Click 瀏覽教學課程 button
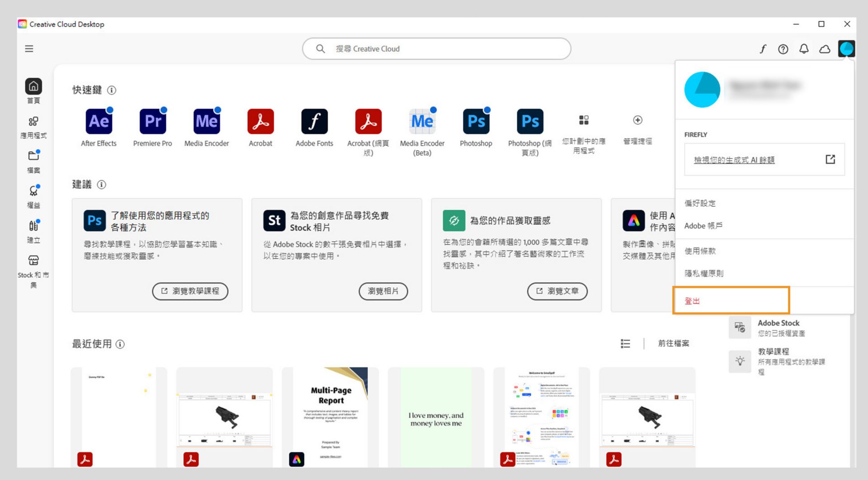Image resolution: width=868 pixels, height=480 pixels. tap(190, 291)
